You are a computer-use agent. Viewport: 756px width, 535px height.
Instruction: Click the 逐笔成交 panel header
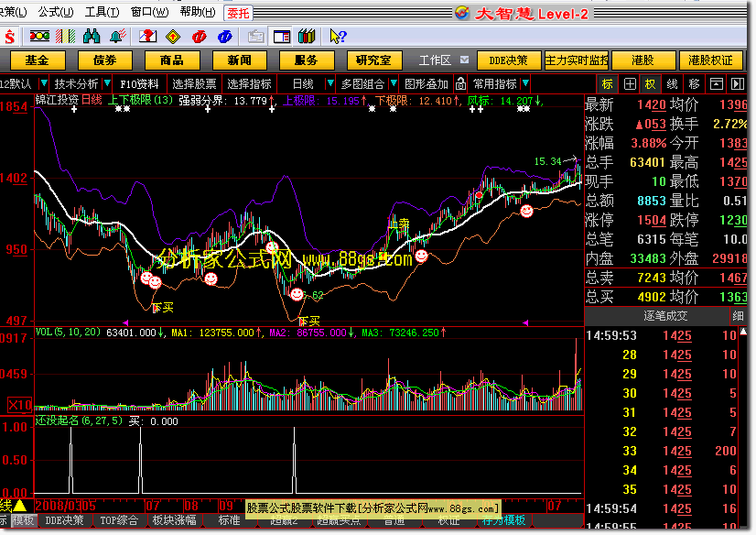[x=665, y=316]
